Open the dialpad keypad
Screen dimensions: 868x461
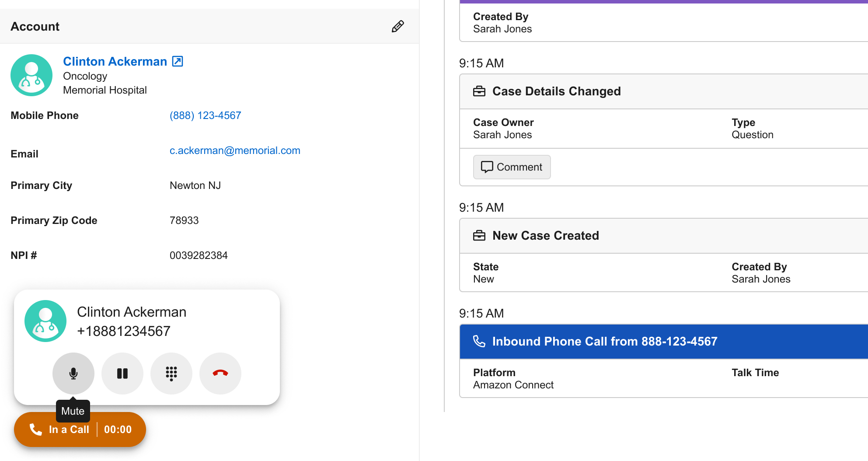point(171,374)
